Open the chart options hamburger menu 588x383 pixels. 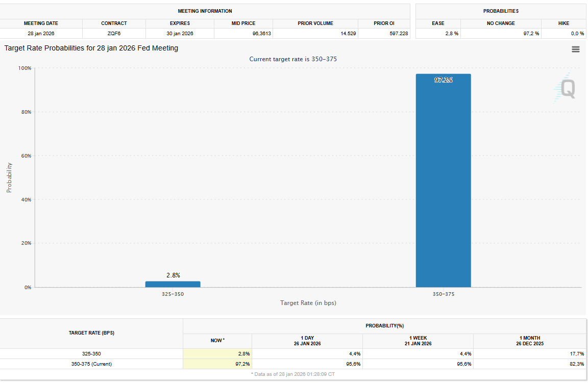click(x=576, y=49)
